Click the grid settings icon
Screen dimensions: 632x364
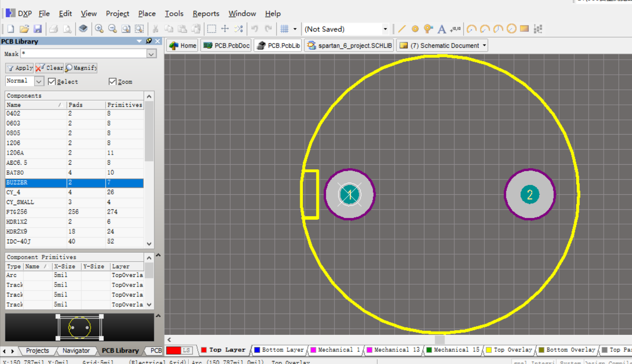[285, 29]
